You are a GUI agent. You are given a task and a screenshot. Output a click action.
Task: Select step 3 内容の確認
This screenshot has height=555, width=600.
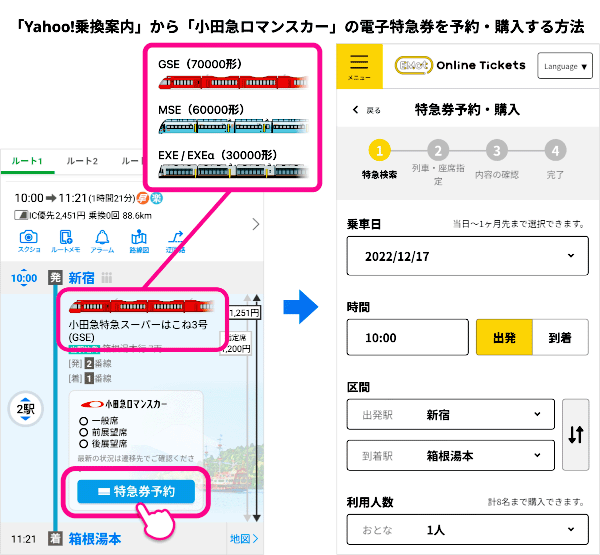click(497, 160)
